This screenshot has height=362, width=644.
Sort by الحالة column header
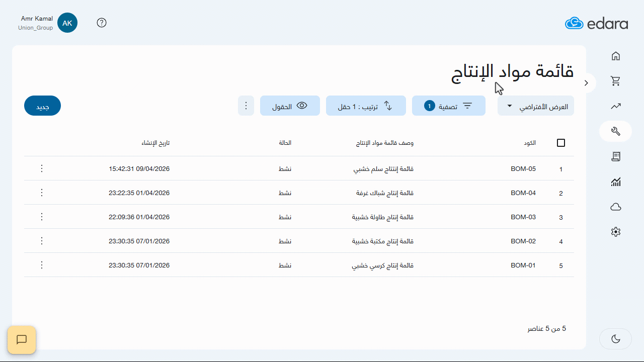(x=285, y=143)
